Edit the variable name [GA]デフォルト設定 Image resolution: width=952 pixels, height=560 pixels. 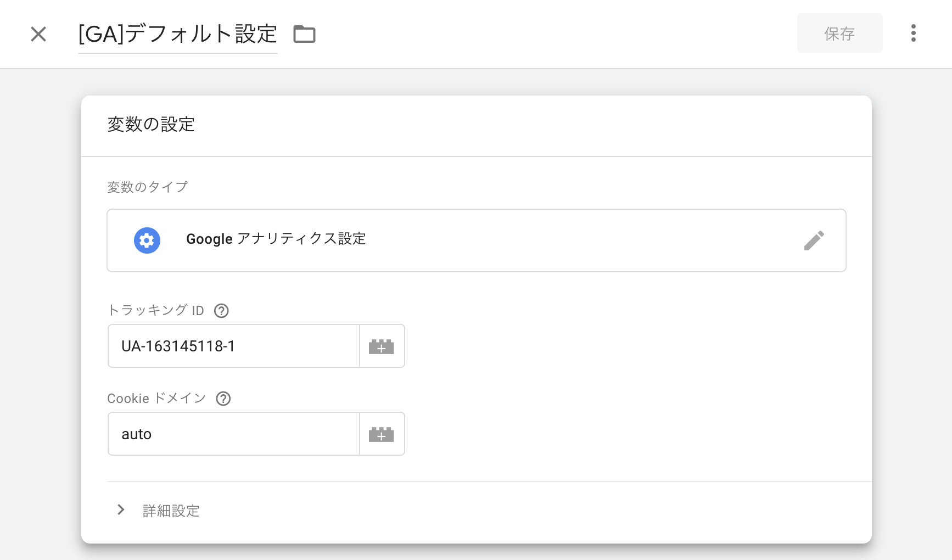pyautogui.click(x=177, y=34)
